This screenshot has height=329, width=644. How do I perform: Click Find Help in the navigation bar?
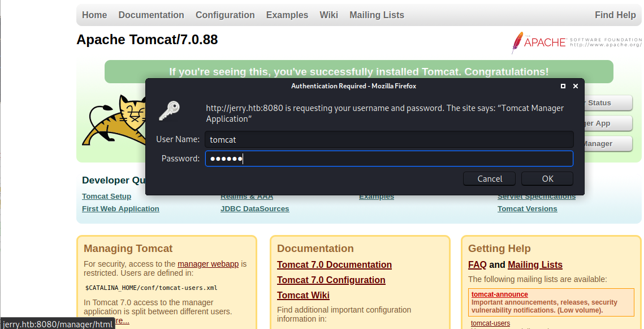615,15
